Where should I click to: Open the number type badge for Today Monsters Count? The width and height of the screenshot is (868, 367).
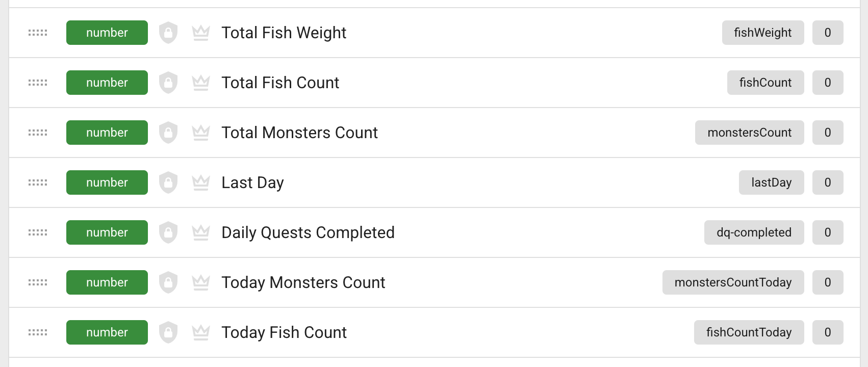107,282
